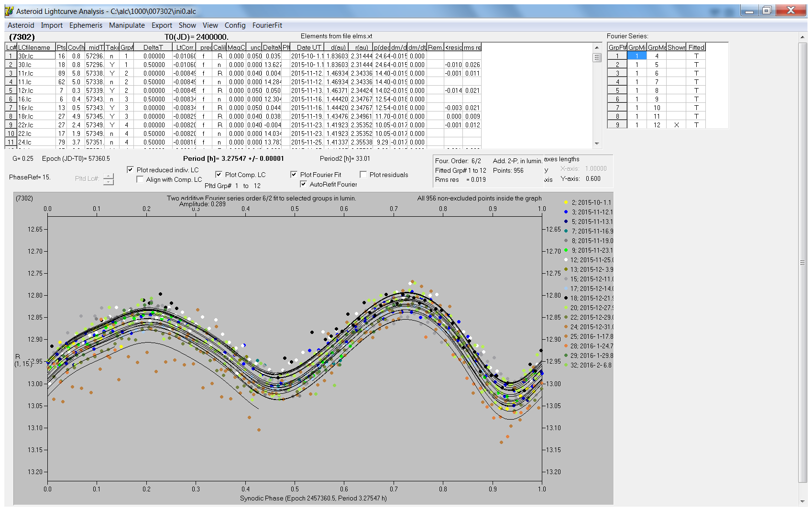Screen dimensions: 812x511
Task: Click the Fitted column header in Fourier Series
Action: (696, 47)
